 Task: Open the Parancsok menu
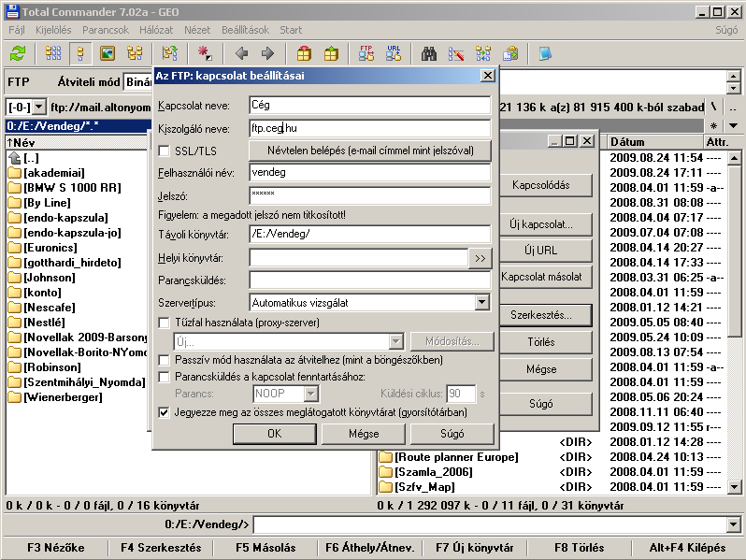click(x=105, y=30)
